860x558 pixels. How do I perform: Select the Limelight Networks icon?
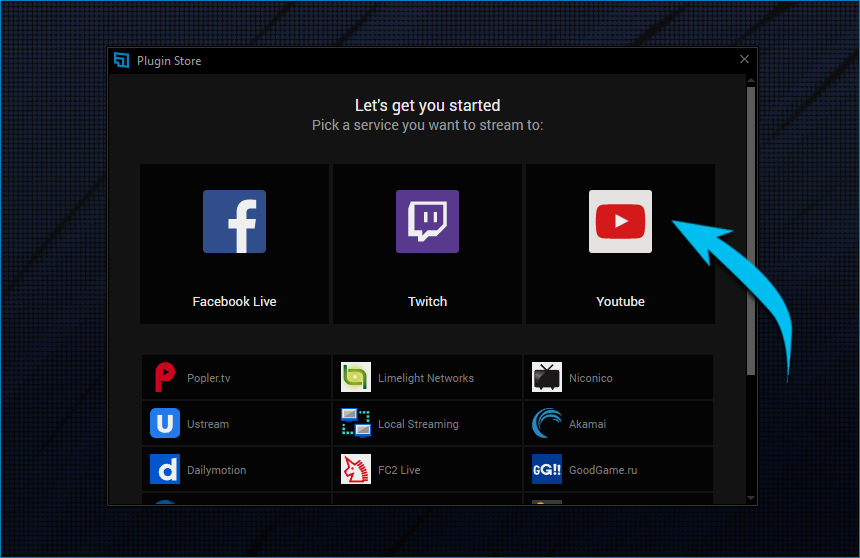(355, 377)
